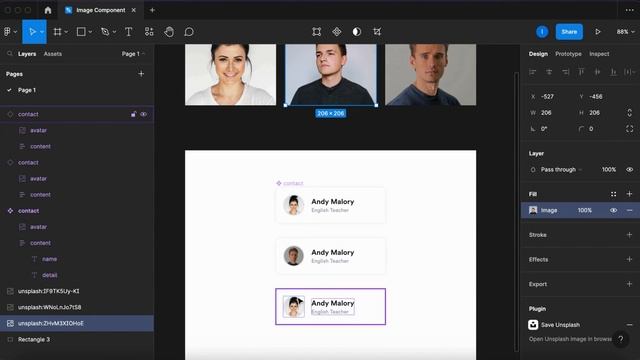This screenshot has width=640, height=360.
Task: Open distribute spacing options dropdown
Action: 630,72
